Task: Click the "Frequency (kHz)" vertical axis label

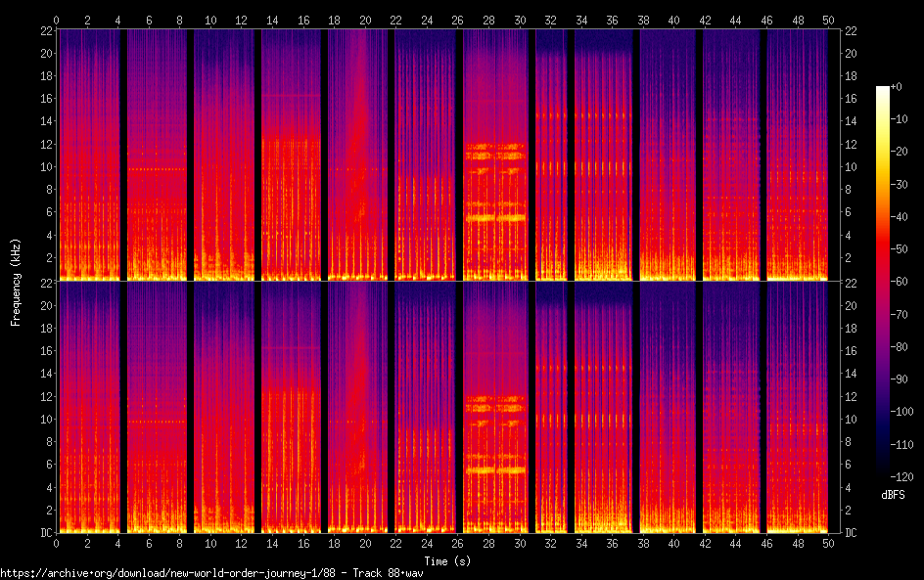Action: pyautogui.click(x=16, y=281)
